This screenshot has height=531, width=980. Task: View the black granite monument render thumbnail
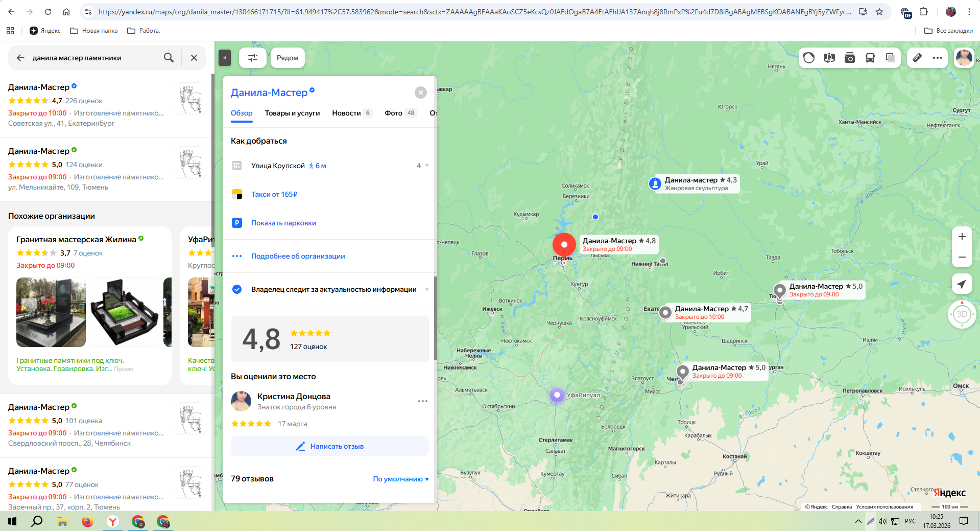click(125, 312)
